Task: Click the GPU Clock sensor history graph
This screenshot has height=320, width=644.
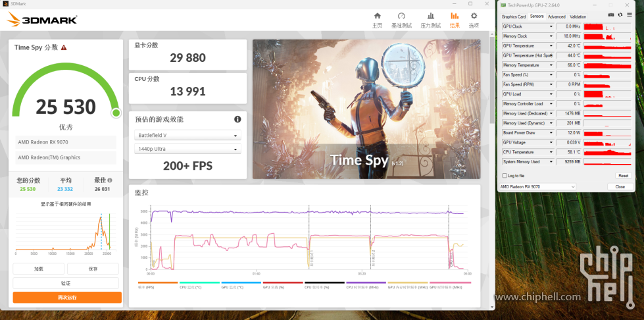Action: click(607, 26)
